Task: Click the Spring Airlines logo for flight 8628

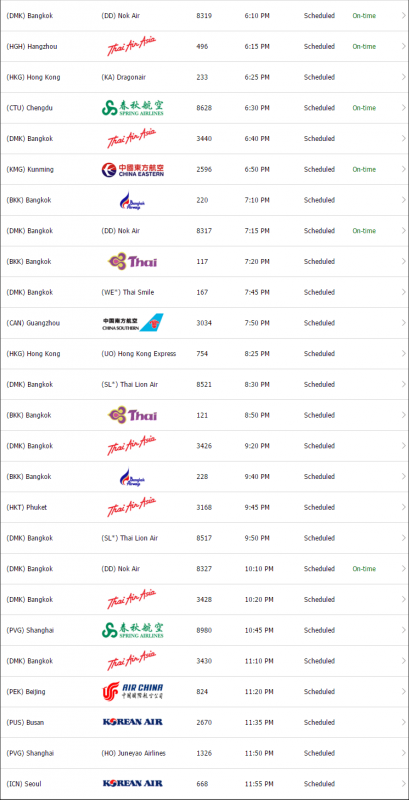Action: tap(133, 108)
